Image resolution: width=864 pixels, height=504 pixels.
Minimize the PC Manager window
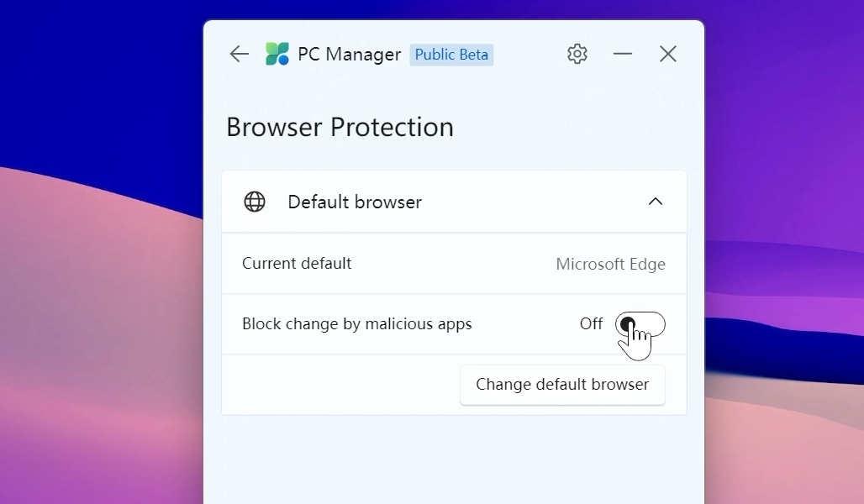click(623, 53)
